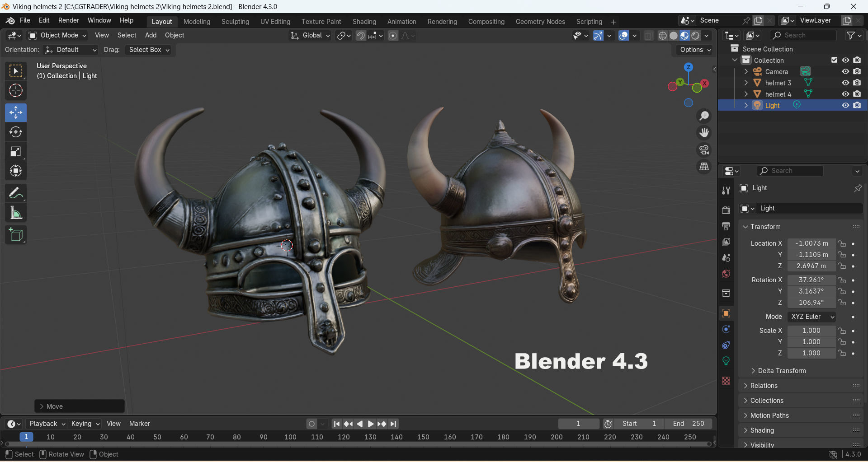Click the Marker menu in timeline
Screen dimensions: 868x462
(140, 424)
